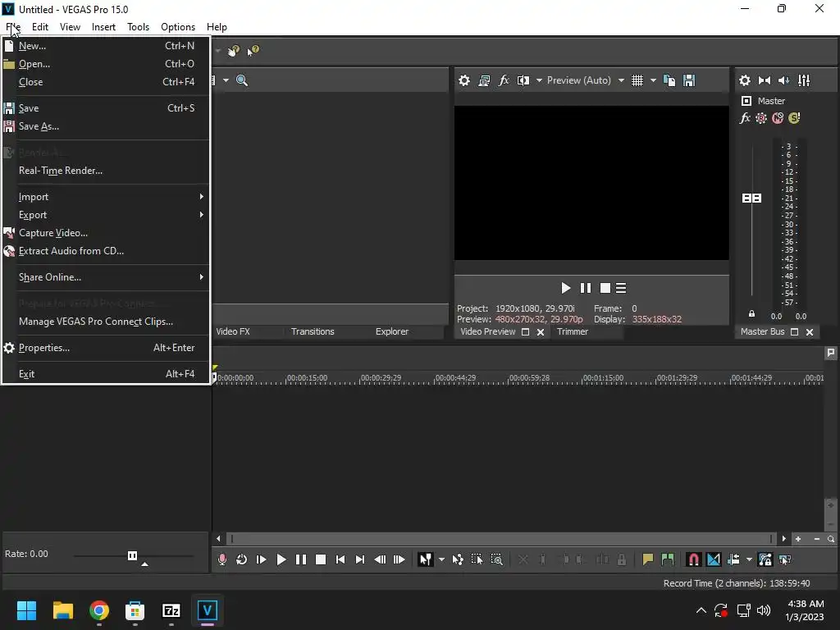Select the Selection Edit Tool
Viewport: 840px width, 630px height.
coord(477,559)
